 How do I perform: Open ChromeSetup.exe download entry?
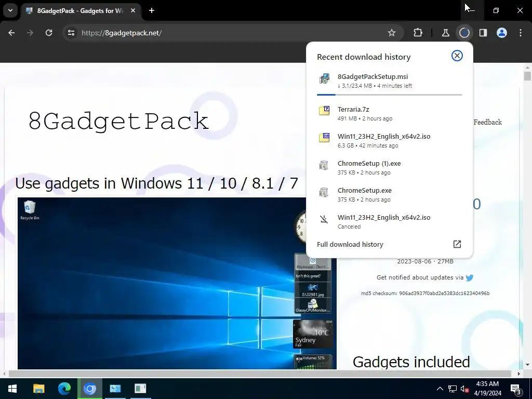click(390, 195)
